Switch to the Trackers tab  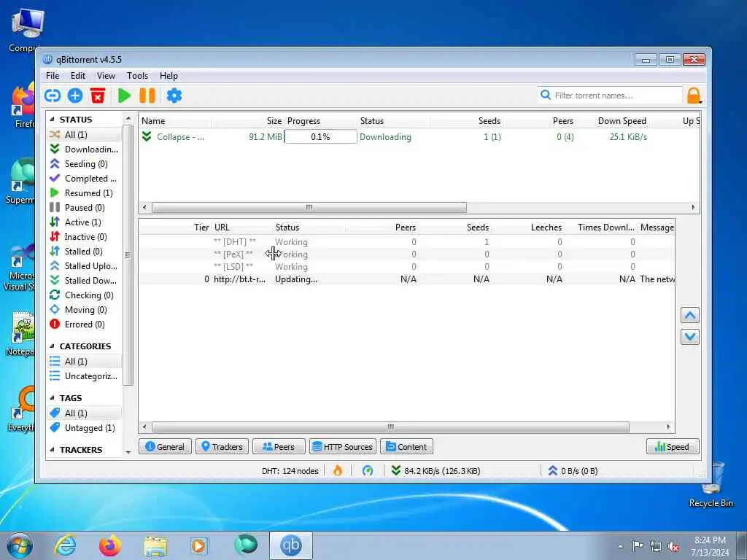pyautogui.click(x=222, y=447)
